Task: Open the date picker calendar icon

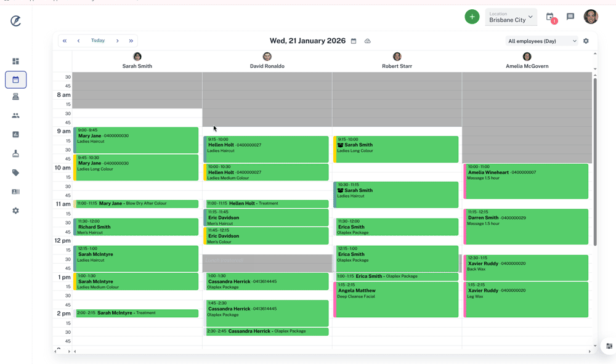Action: 354,41
